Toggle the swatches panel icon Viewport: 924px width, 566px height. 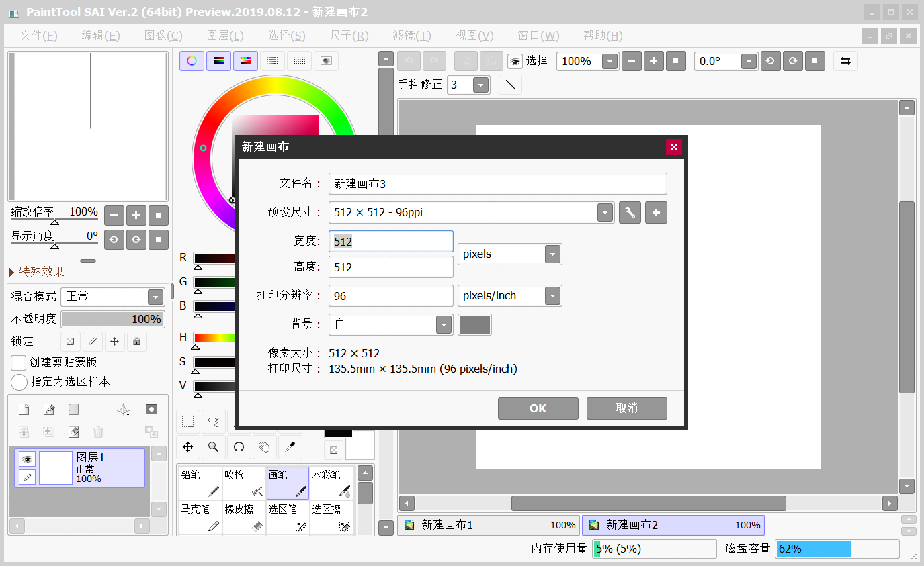pyautogui.click(x=299, y=61)
